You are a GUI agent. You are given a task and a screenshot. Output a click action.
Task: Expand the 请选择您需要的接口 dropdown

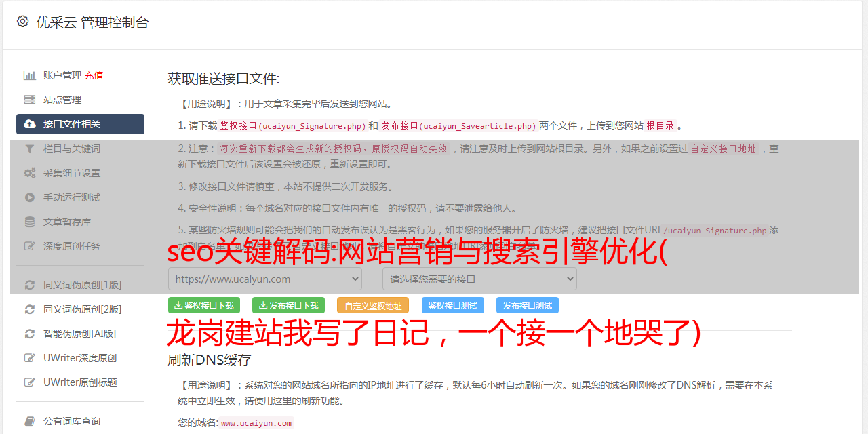(x=479, y=279)
